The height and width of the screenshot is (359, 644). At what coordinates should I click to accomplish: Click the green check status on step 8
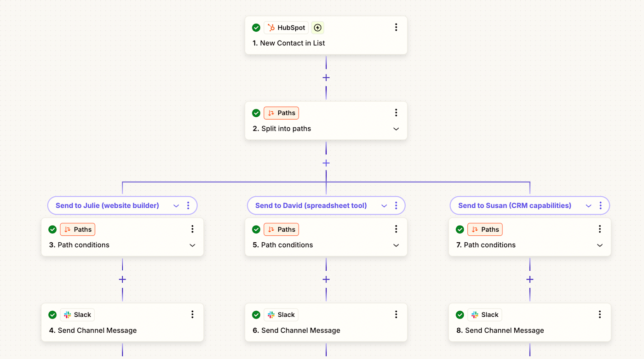point(460,315)
